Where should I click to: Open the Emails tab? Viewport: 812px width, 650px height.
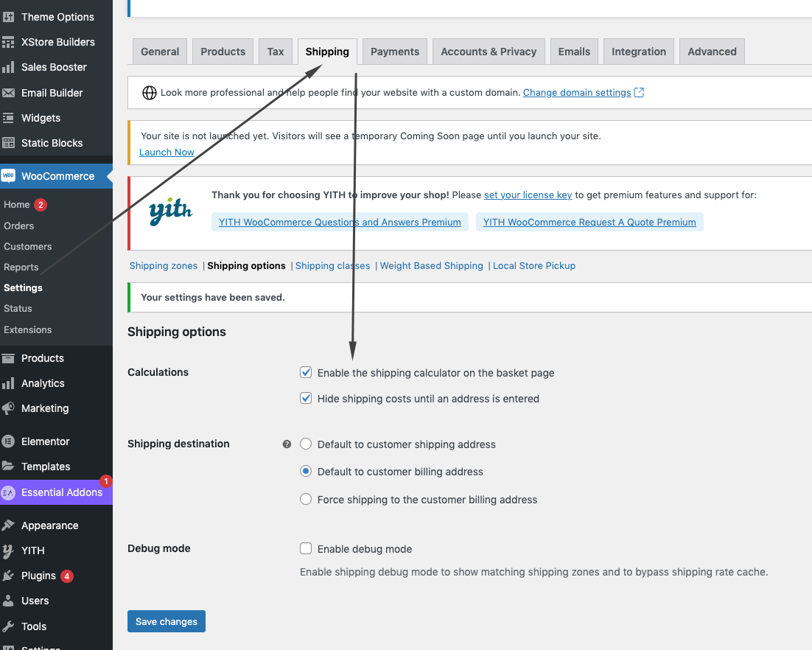click(574, 52)
